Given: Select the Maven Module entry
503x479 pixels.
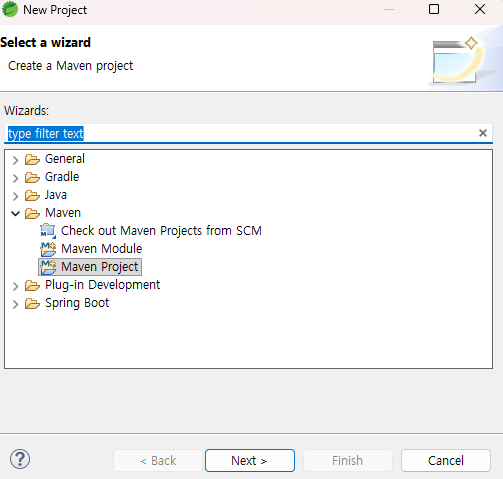Looking at the screenshot, I should 102,249.
